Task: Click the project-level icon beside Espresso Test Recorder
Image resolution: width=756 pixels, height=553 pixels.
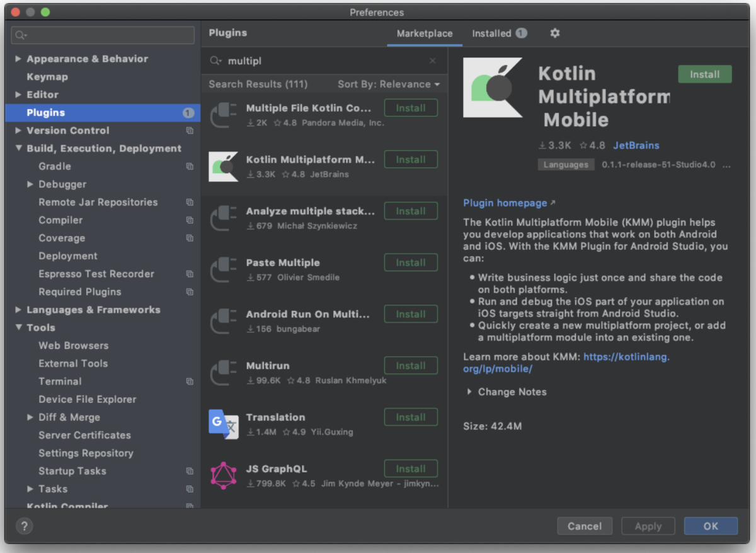Action: click(x=190, y=274)
